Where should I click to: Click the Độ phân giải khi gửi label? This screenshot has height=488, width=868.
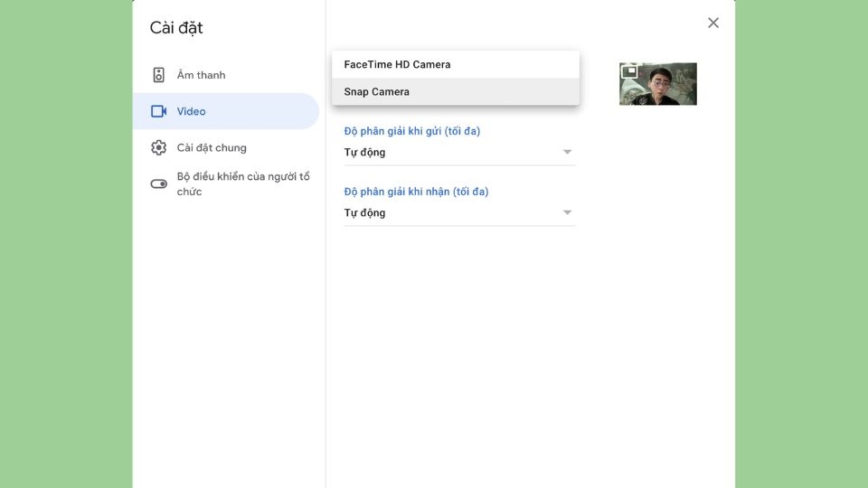click(412, 131)
